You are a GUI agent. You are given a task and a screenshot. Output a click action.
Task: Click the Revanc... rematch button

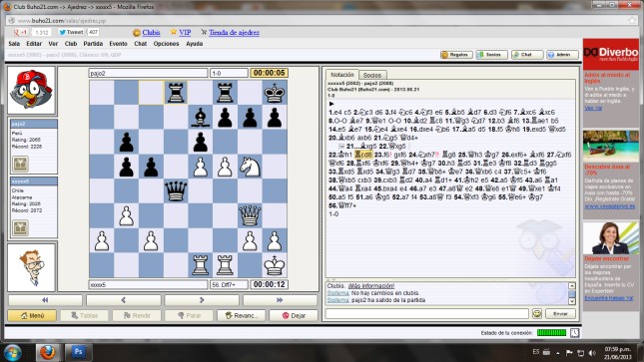click(241, 315)
